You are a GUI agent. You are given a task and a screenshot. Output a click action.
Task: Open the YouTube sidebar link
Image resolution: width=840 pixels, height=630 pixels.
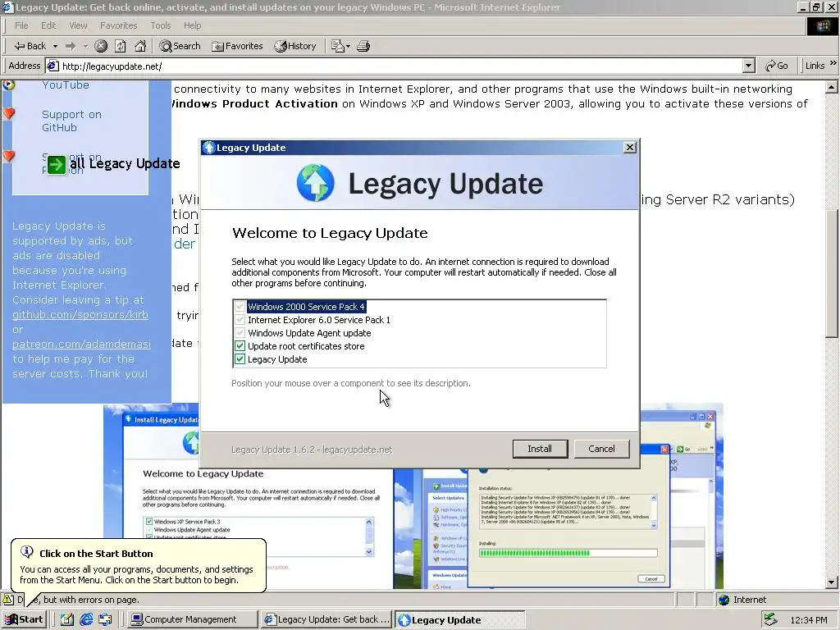66,84
